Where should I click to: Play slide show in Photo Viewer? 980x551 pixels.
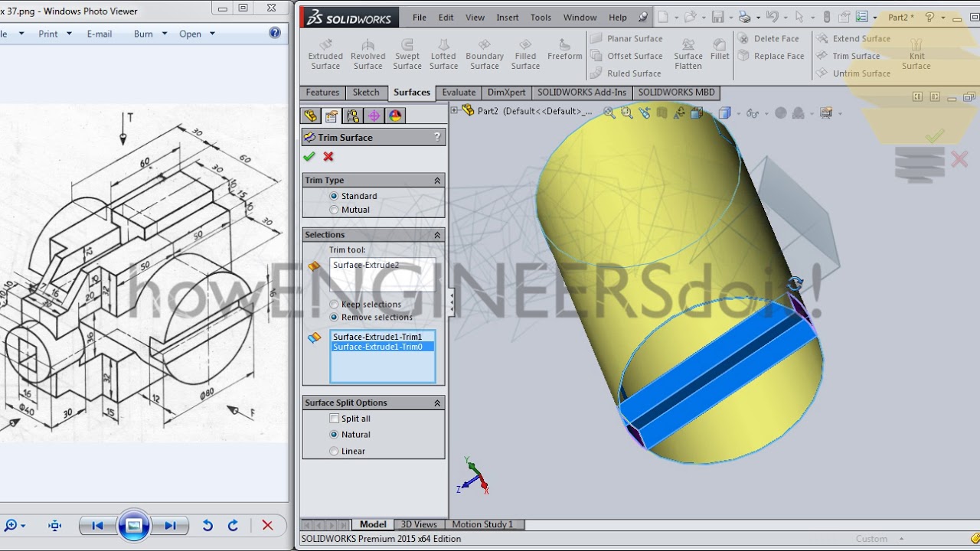(133, 526)
